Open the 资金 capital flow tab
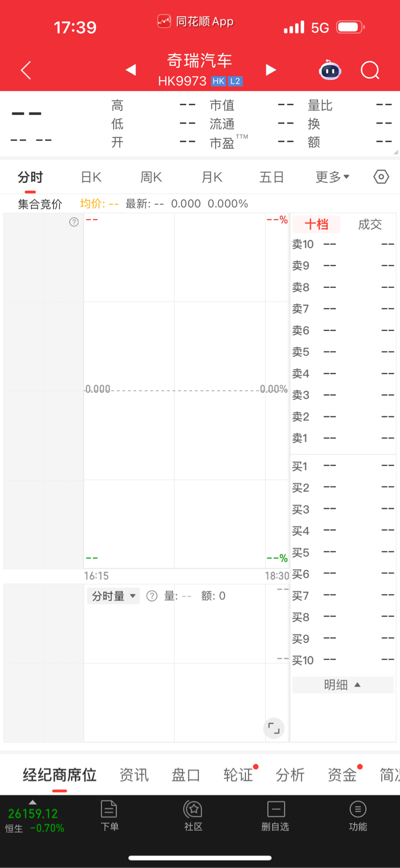Screen dimensions: 400x868 (342, 775)
